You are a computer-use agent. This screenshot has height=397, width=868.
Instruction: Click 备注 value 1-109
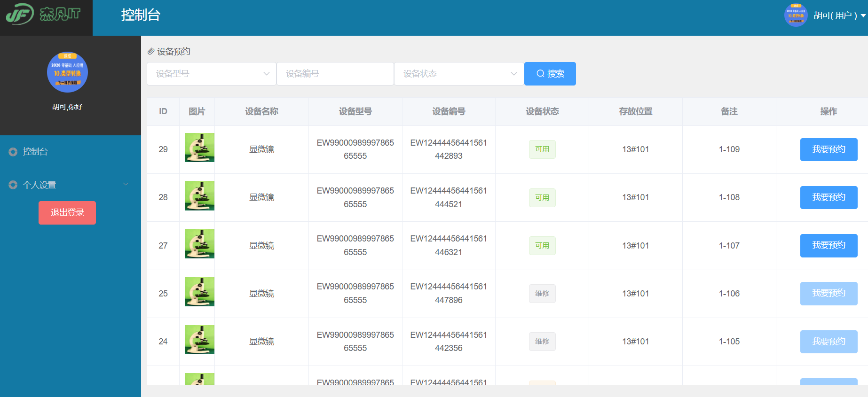coord(729,149)
